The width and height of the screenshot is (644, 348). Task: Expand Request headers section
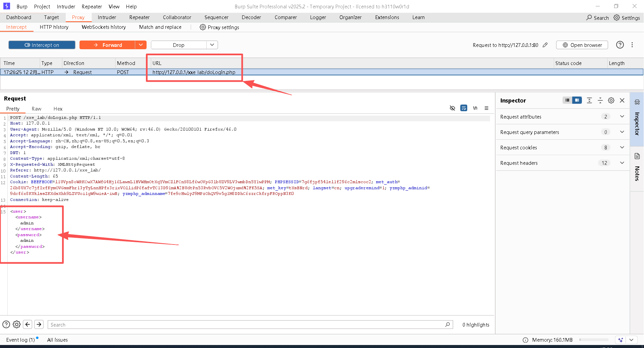(562, 163)
